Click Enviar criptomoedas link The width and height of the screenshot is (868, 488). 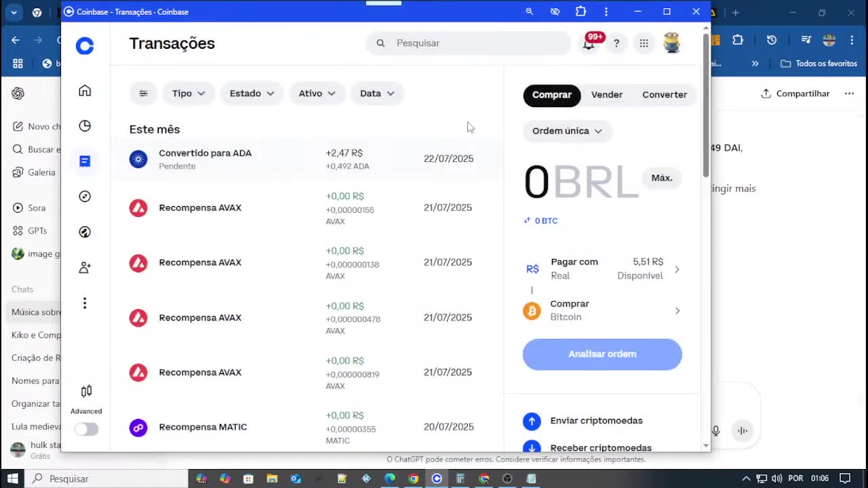(596, 421)
